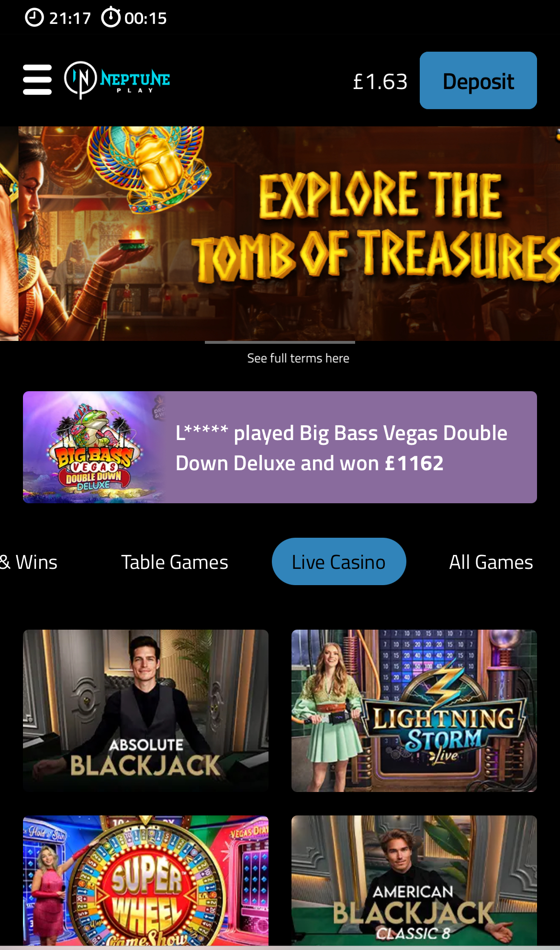Screen dimensions: 560x950
Task: Click the banner carousel progress indicator
Action: 280,342
